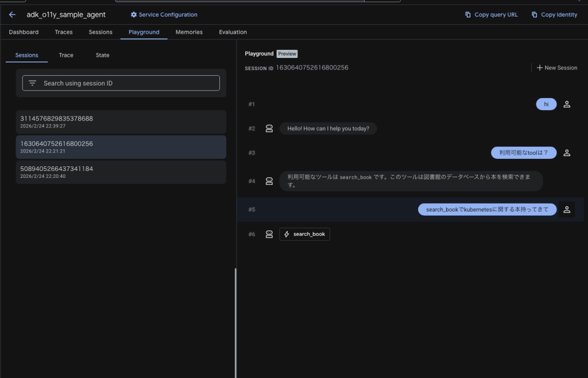588x378 pixels.
Task: Click the agent bot icon on message #6
Action: (x=269, y=234)
